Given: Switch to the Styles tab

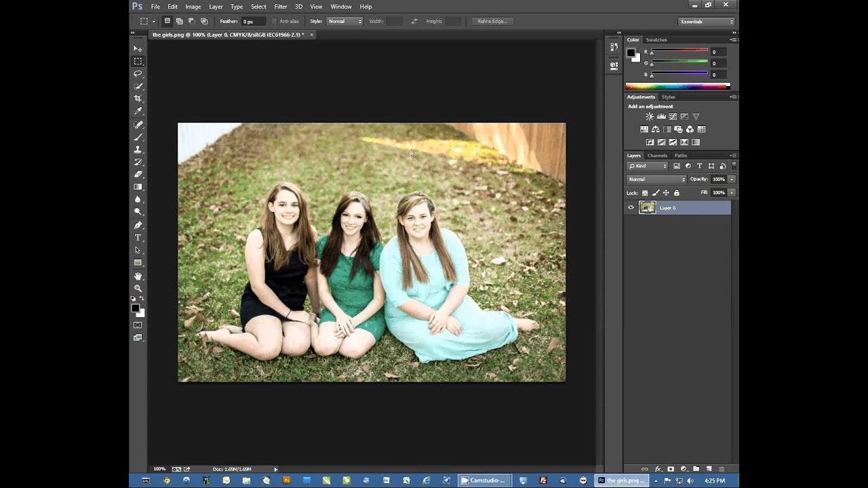Looking at the screenshot, I should [669, 97].
